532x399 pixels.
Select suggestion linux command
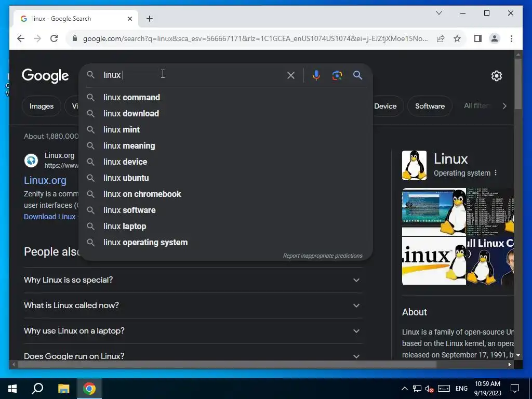coord(225,97)
